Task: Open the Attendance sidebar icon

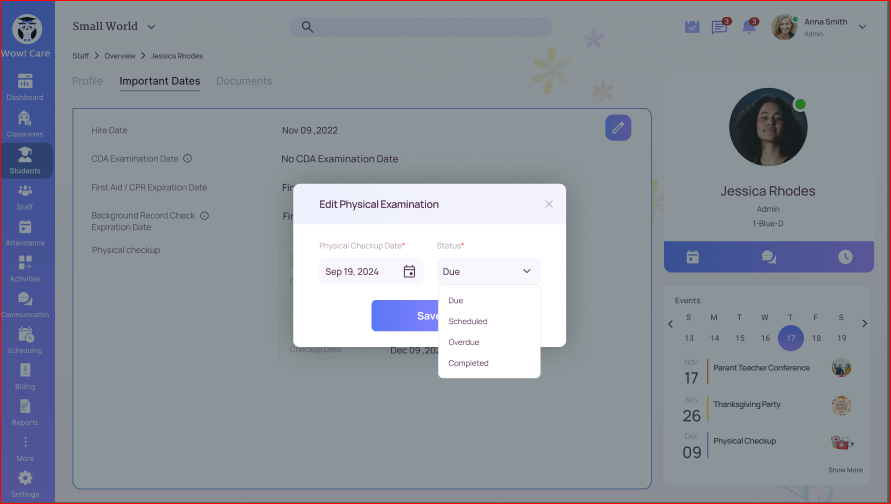Action: tap(25, 232)
